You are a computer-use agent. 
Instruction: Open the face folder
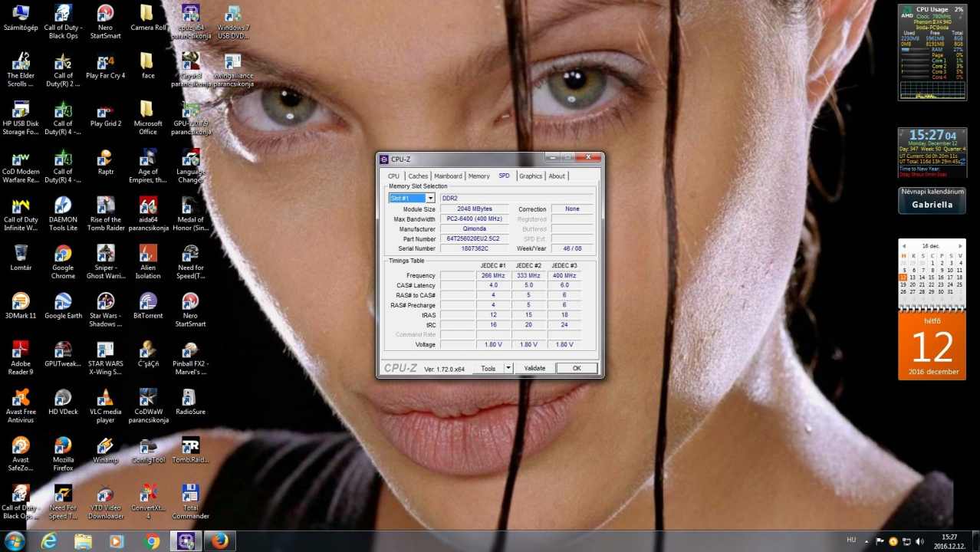click(148, 66)
